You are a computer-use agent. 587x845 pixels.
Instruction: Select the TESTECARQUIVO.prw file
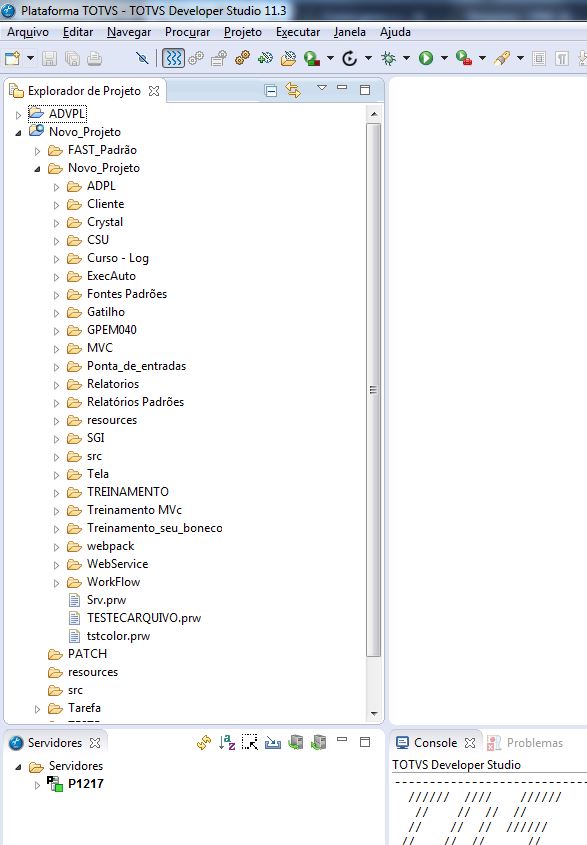(x=143, y=618)
